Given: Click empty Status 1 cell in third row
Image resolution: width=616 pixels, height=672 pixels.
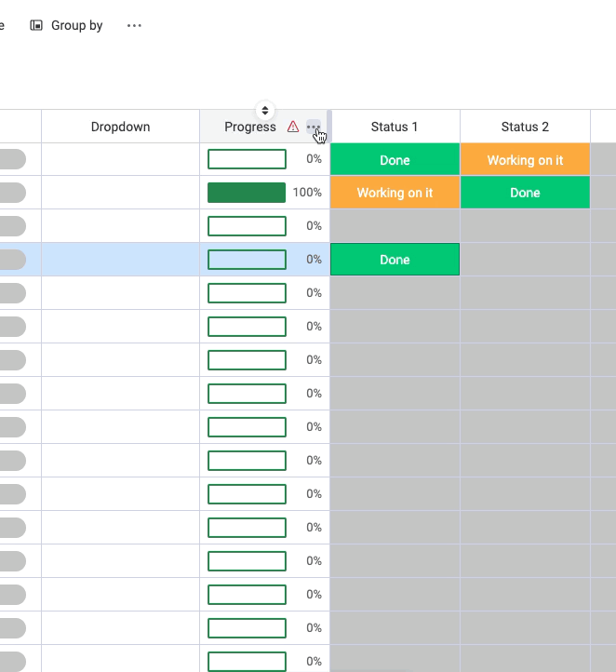Looking at the screenshot, I should (395, 226).
